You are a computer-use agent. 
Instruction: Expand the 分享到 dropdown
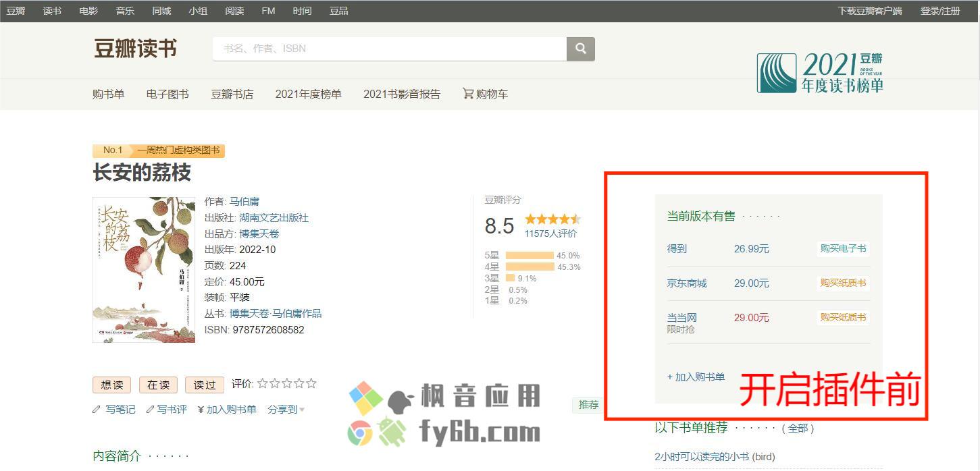[x=286, y=409]
